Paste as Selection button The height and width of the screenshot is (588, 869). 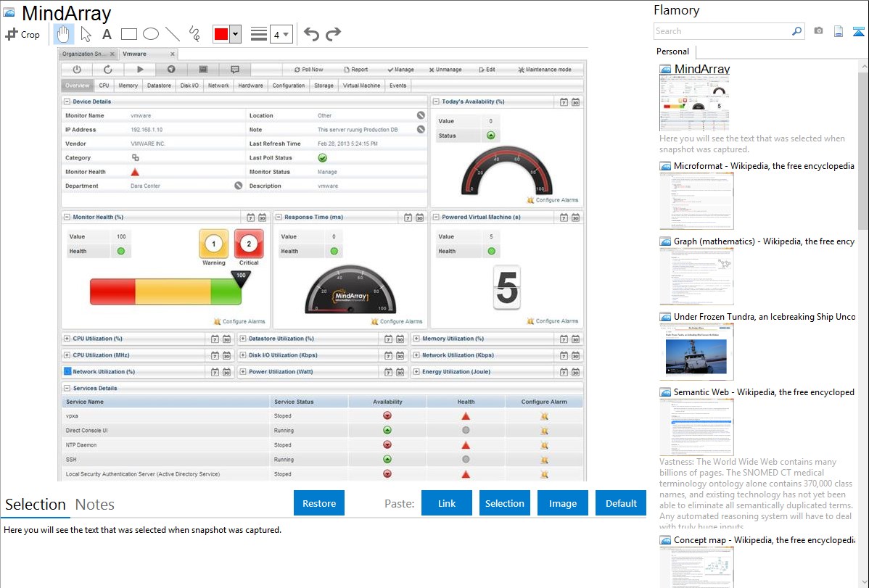(x=504, y=503)
